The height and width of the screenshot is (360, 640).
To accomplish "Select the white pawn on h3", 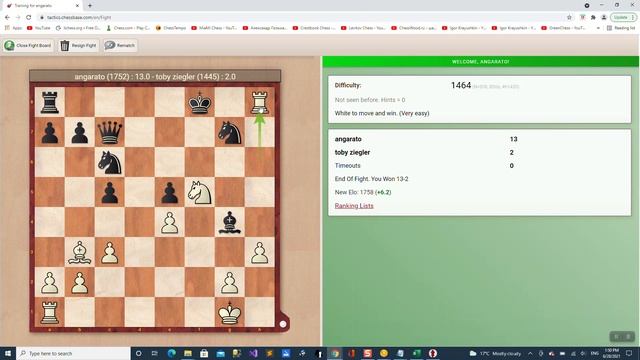I will click(260, 252).
